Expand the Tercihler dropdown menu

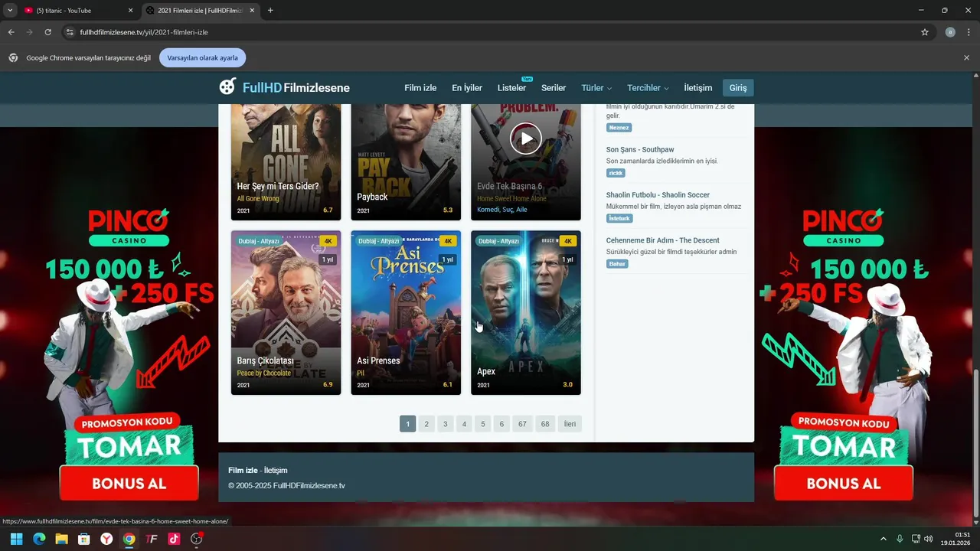[x=648, y=88]
